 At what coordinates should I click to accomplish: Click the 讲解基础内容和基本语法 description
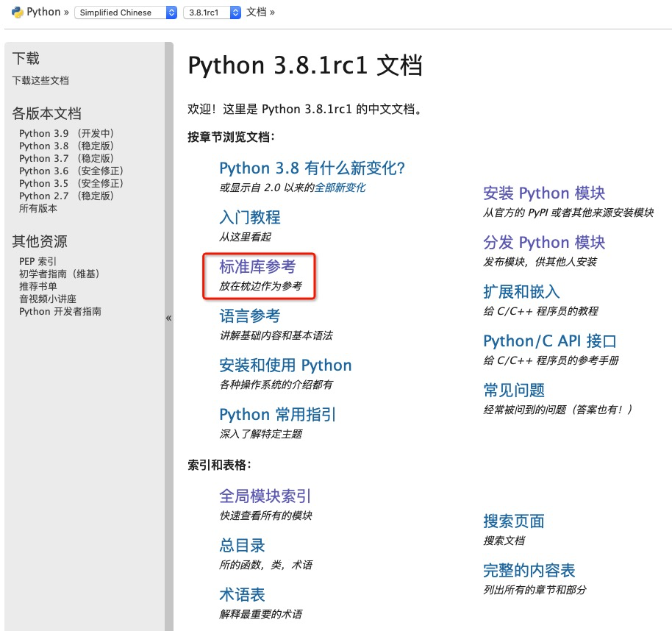pos(276,335)
